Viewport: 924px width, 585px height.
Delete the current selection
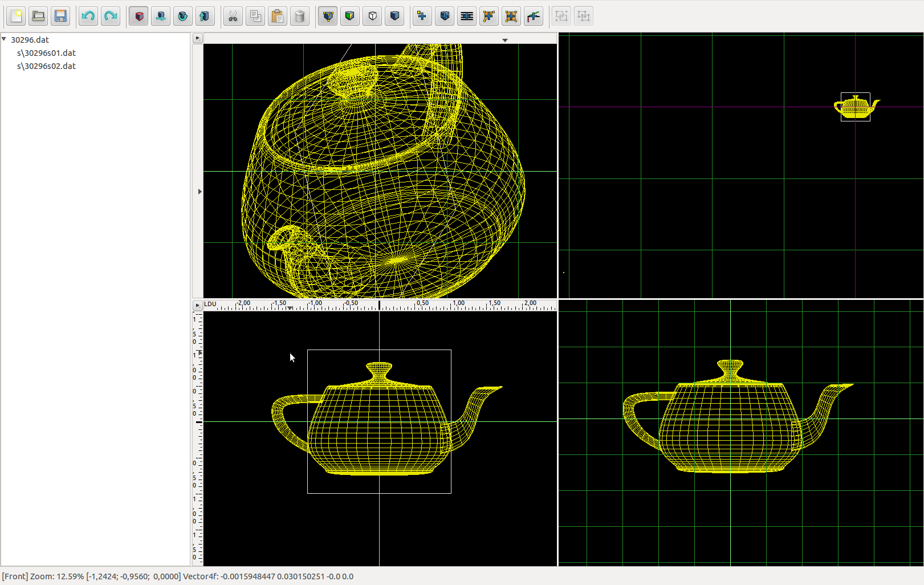click(300, 16)
